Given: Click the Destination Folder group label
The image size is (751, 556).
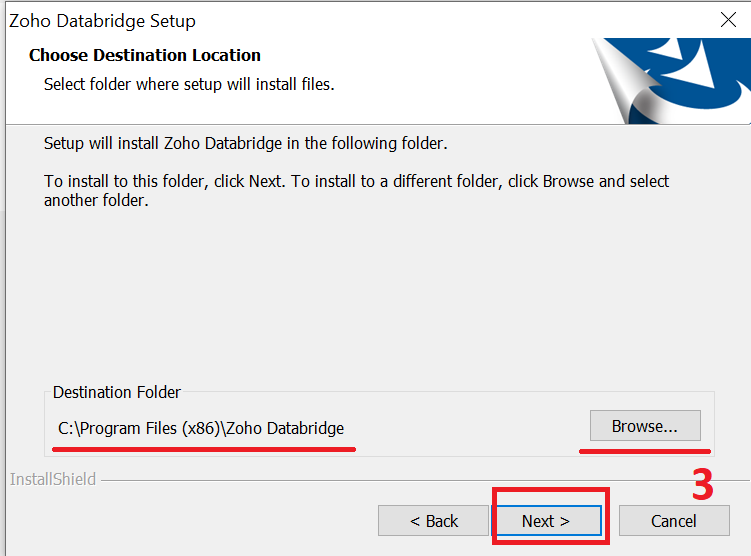Looking at the screenshot, I should coord(117,392).
